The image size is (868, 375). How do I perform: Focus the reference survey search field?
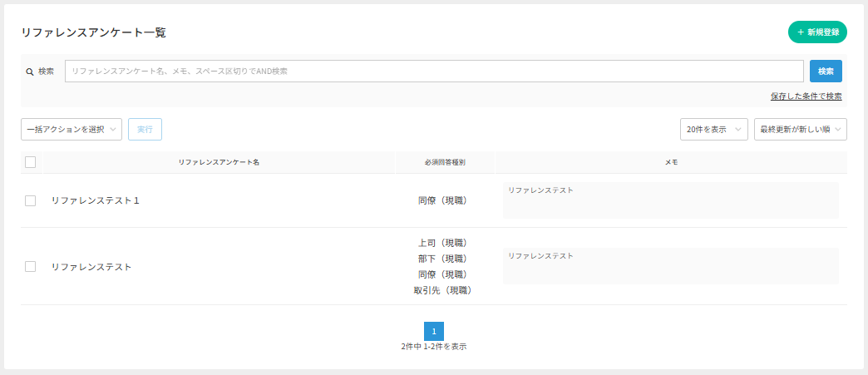[434, 72]
